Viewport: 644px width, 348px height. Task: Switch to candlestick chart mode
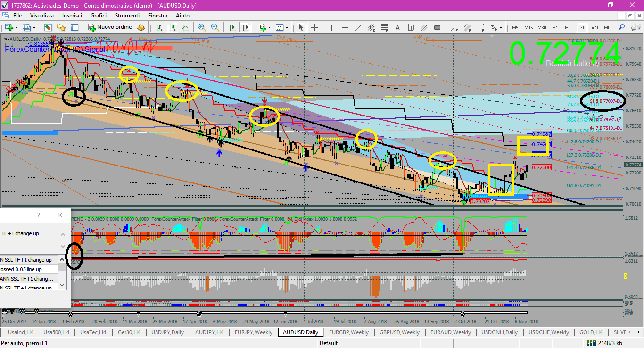coord(171,27)
